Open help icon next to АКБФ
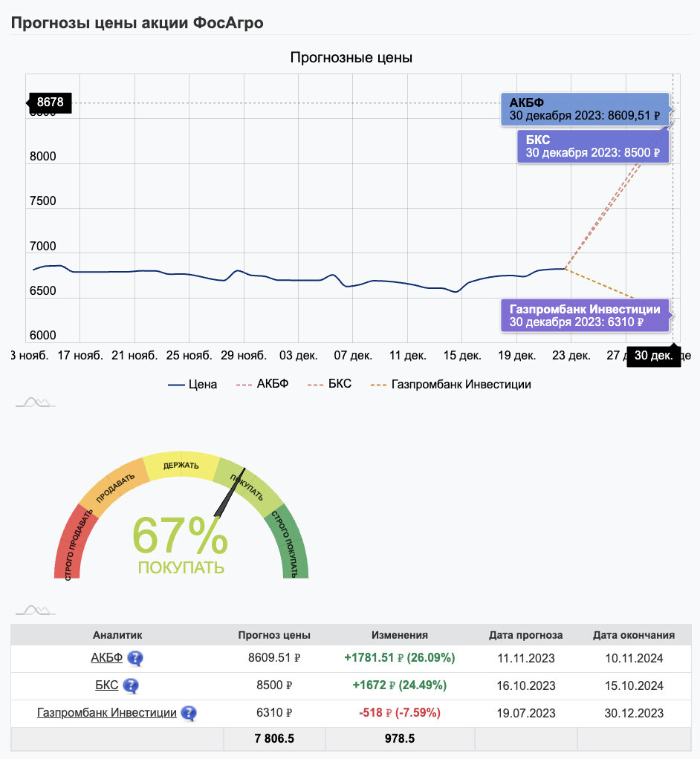Screen dimensions: 700x759 [135, 658]
